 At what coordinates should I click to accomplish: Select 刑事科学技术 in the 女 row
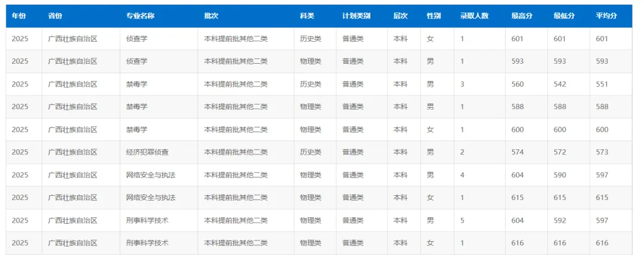tap(147, 243)
